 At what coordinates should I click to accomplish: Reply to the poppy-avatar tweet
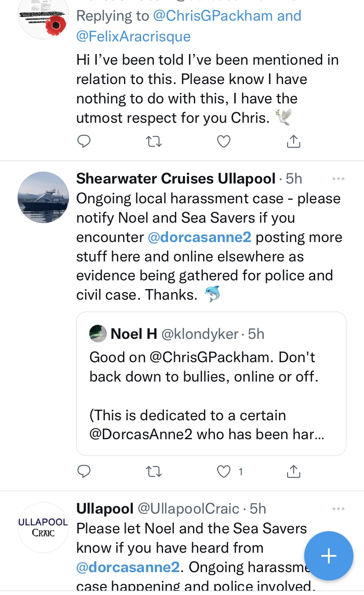pyautogui.click(x=84, y=141)
